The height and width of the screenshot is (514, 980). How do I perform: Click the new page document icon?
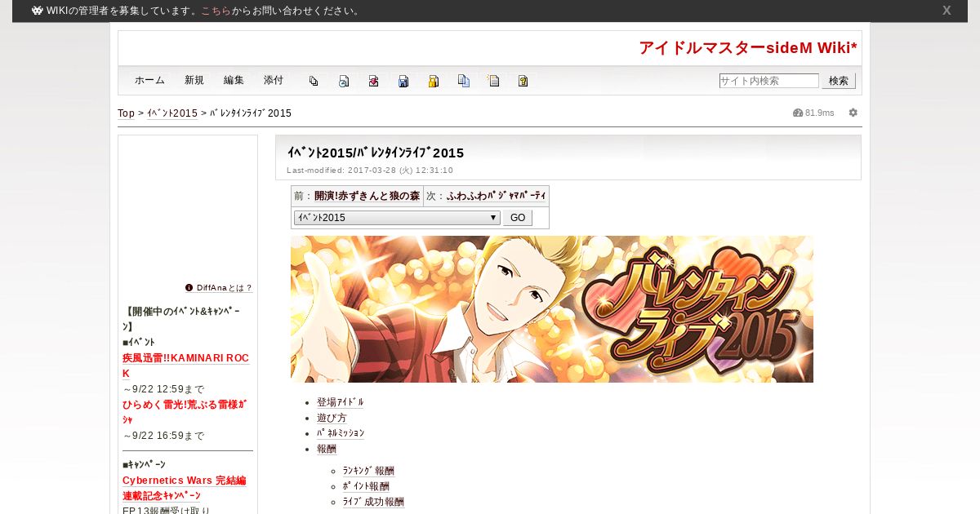tap(493, 81)
